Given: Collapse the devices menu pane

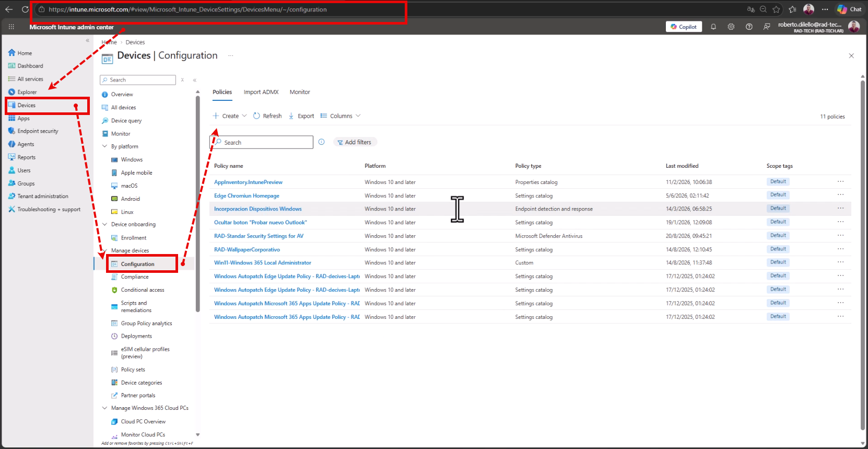Looking at the screenshot, I should tap(195, 80).
